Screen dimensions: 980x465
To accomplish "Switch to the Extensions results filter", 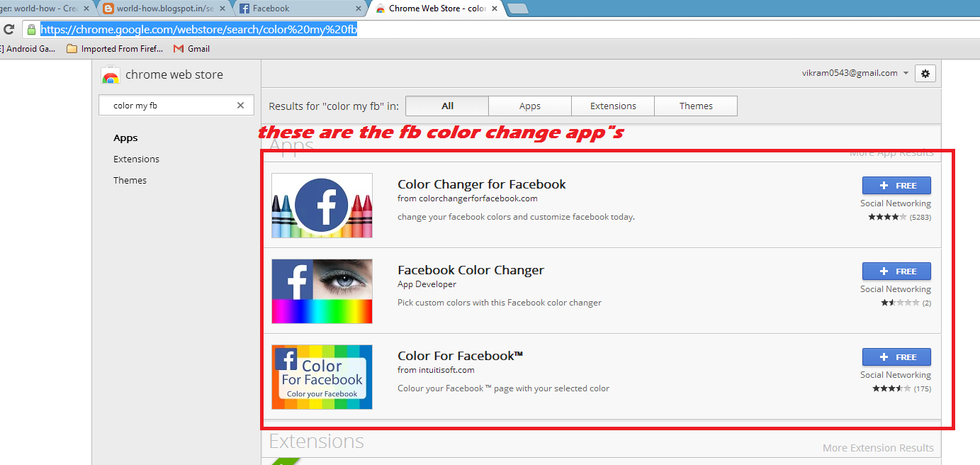I will [x=612, y=105].
